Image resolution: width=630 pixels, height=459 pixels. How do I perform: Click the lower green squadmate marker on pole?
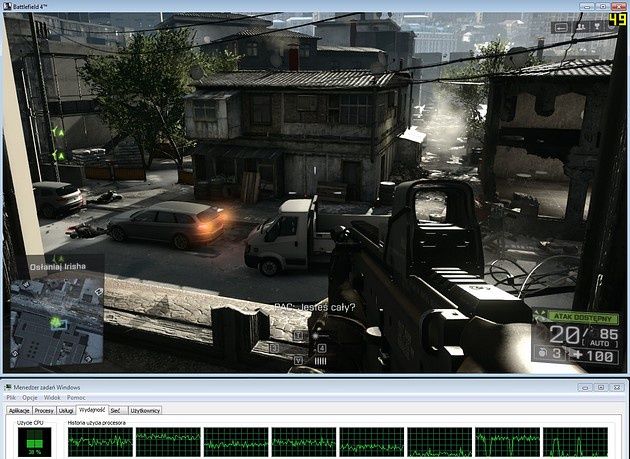[58, 155]
